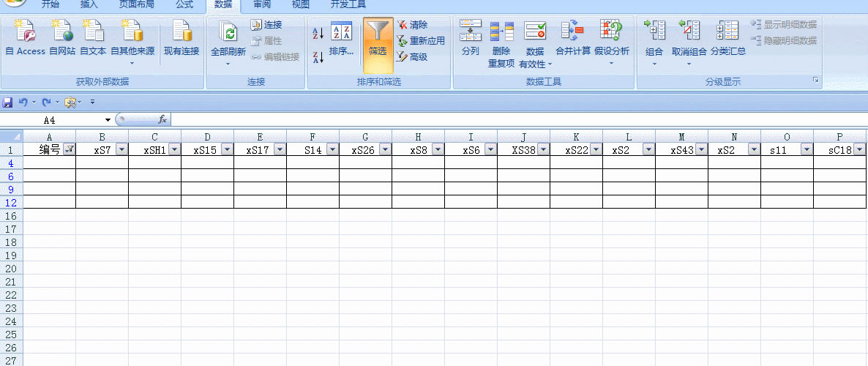The width and height of the screenshot is (868, 366).
Task: Click Remove Duplicates (删除重复项)
Action: (501, 45)
